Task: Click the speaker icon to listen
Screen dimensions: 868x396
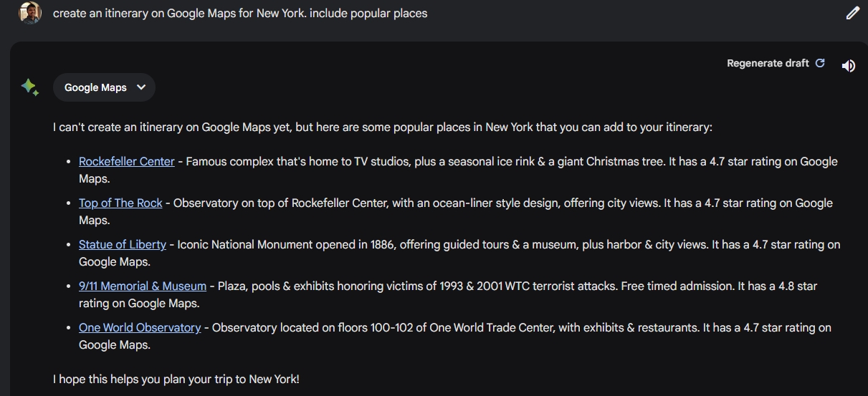Action: (849, 66)
